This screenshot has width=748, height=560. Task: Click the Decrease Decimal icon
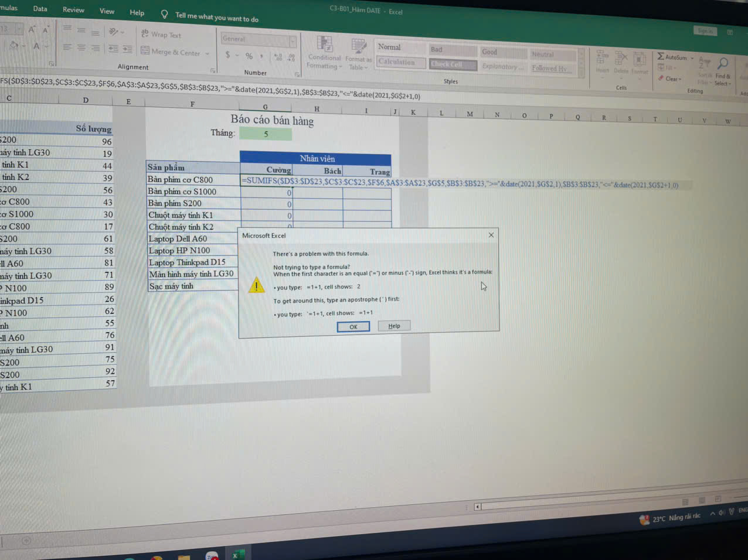pyautogui.click(x=291, y=58)
